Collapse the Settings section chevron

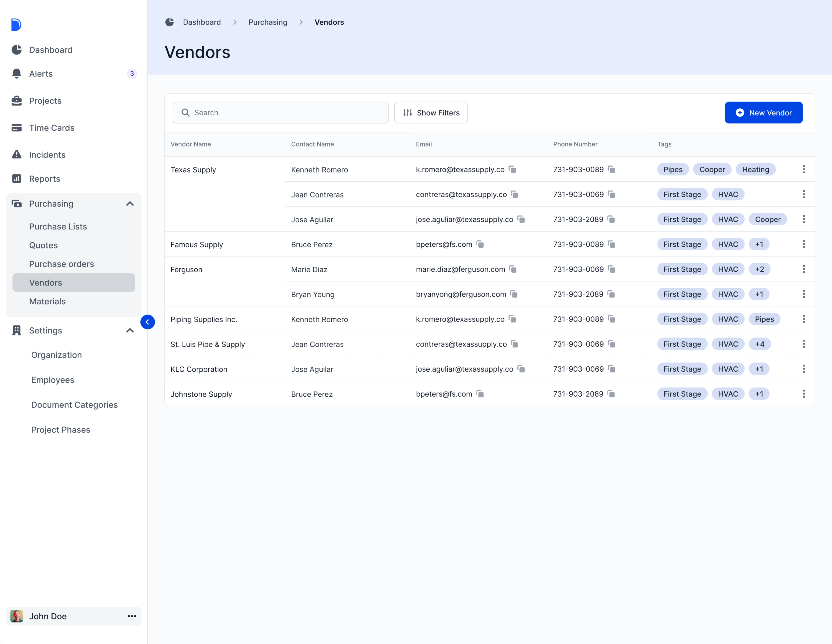point(130,331)
